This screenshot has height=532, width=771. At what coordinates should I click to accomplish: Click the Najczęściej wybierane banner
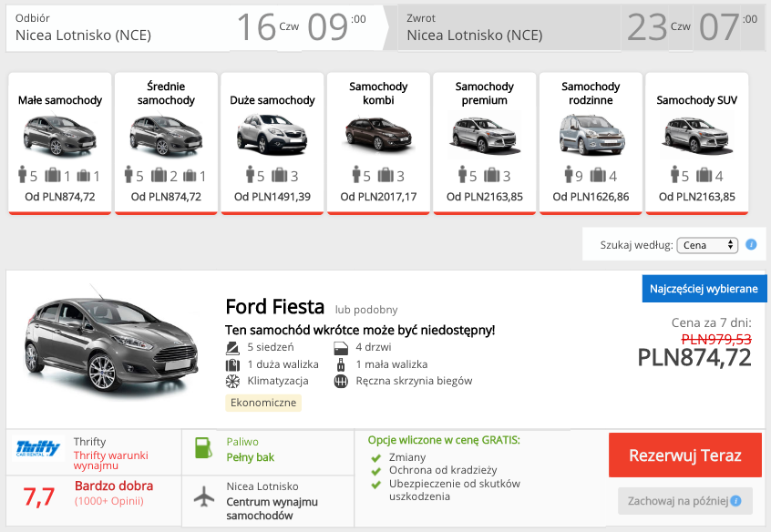(x=703, y=287)
